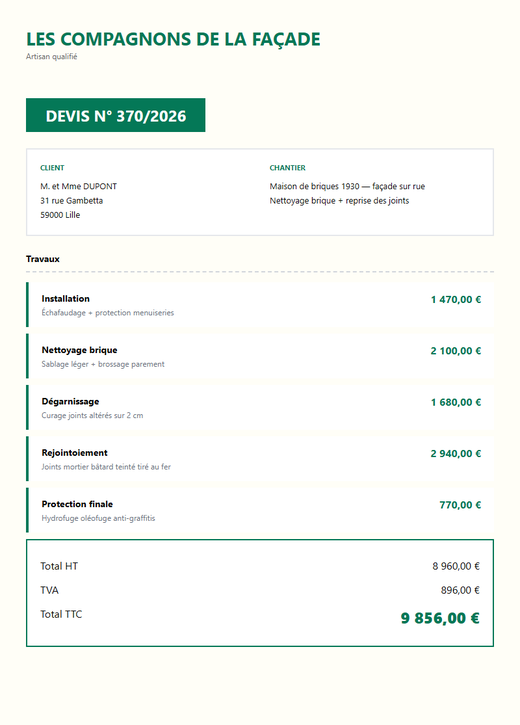Select the city line 59000 Lille
Image resolution: width=520 pixels, height=725 pixels.
60,215
